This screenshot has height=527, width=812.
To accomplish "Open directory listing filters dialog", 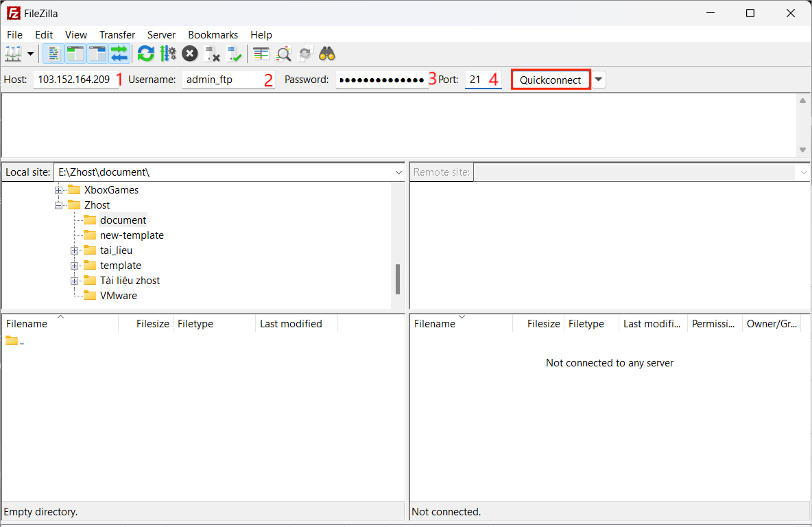I will tap(261, 54).
